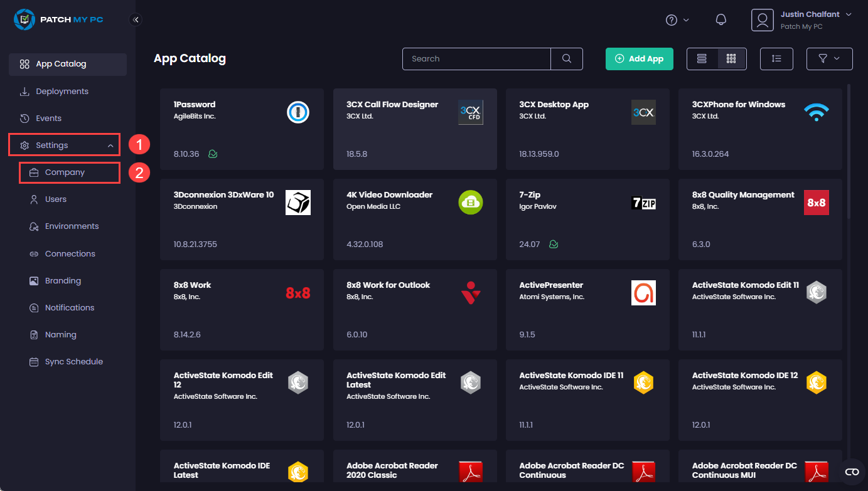The height and width of the screenshot is (491, 868).
Task: Open the Notifications settings page
Action: click(x=68, y=307)
